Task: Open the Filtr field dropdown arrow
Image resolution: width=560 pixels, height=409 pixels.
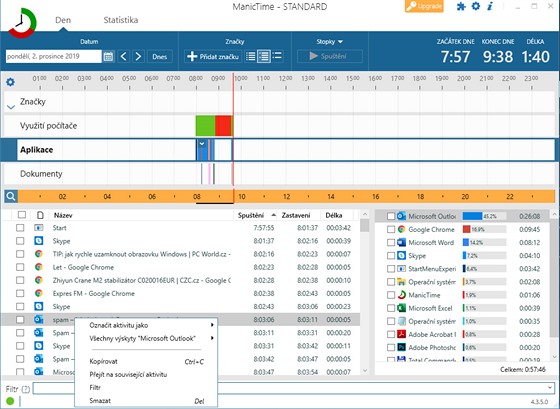Action: click(x=550, y=388)
